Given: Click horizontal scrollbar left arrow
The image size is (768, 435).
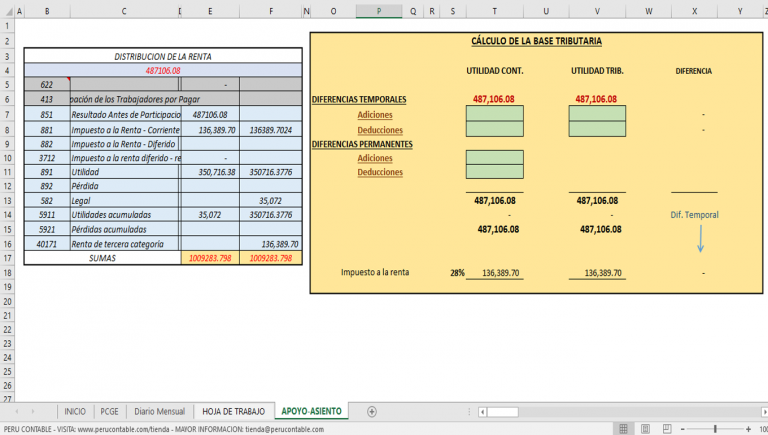Looking at the screenshot, I should (482, 412).
